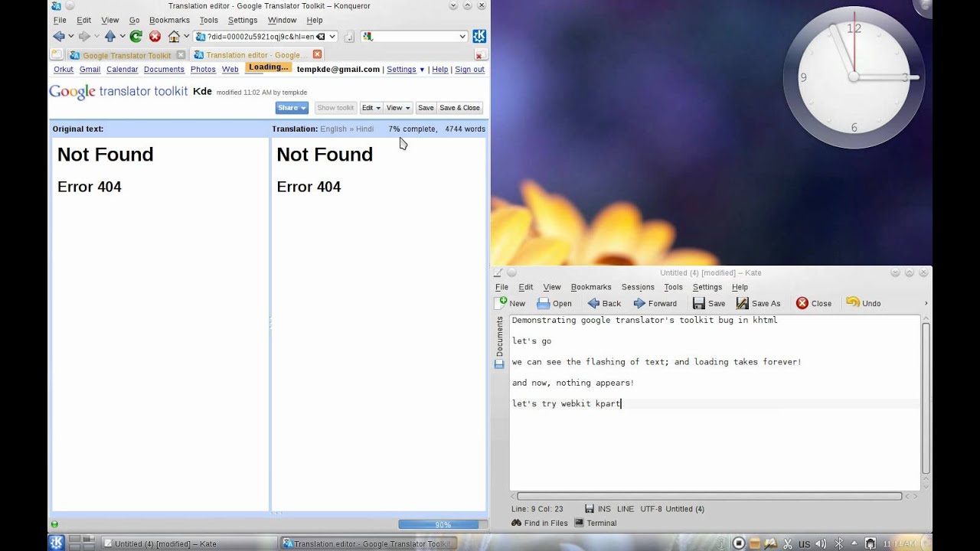Screen dimensions: 980x551
Task: Clear the Konqueror location bar text
Action: (321, 37)
